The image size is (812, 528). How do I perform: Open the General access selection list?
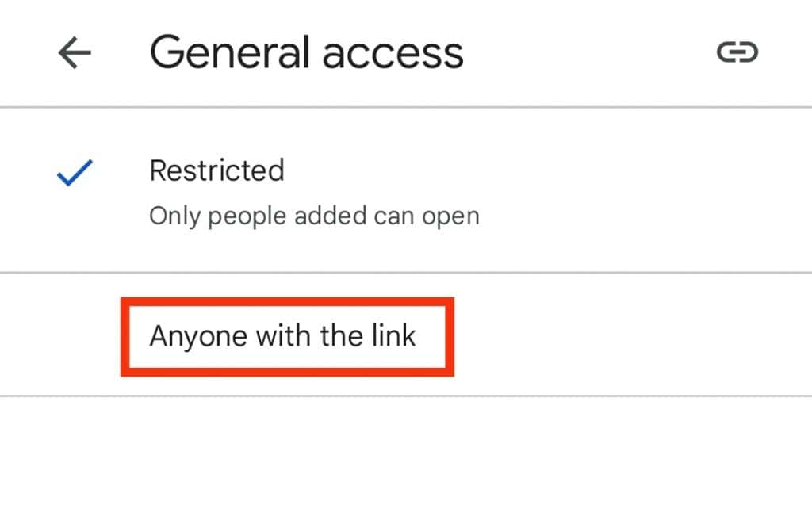coord(306,52)
